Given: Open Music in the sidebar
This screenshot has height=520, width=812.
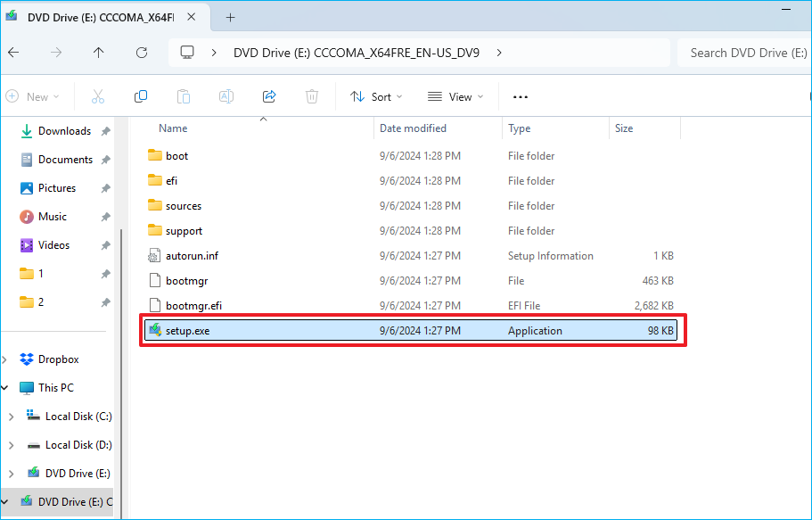Looking at the screenshot, I should pyautogui.click(x=53, y=217).
